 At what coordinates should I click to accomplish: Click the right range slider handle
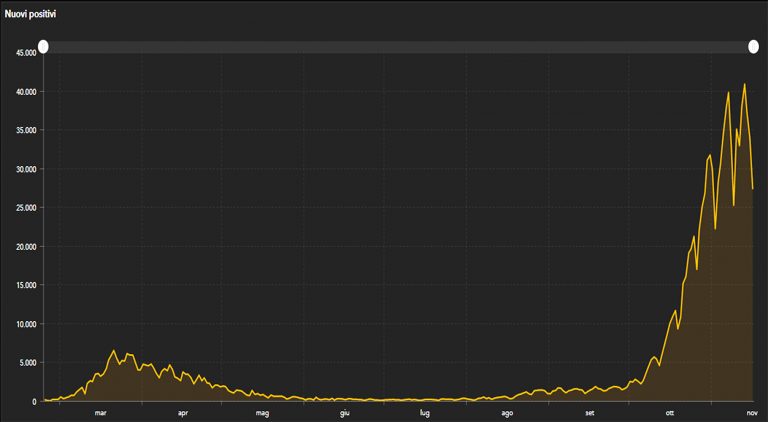coord(753,47)
